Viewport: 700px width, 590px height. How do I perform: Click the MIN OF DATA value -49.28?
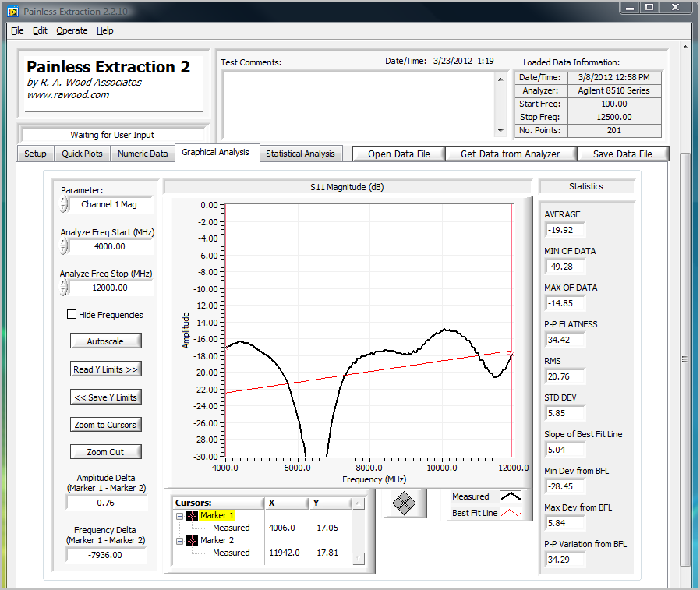(566, 267)
